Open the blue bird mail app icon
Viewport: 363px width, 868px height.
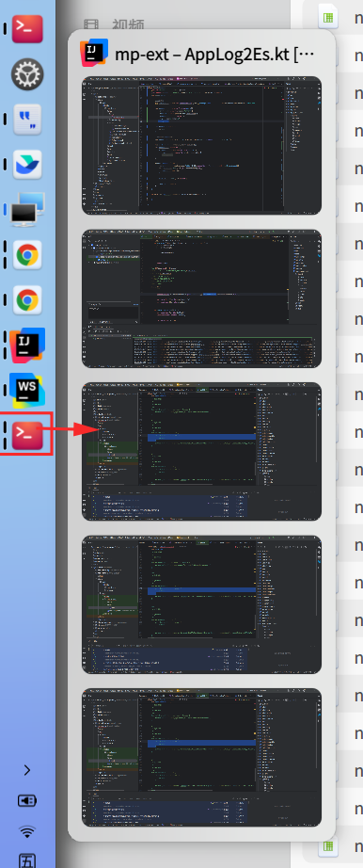[27, 165]
